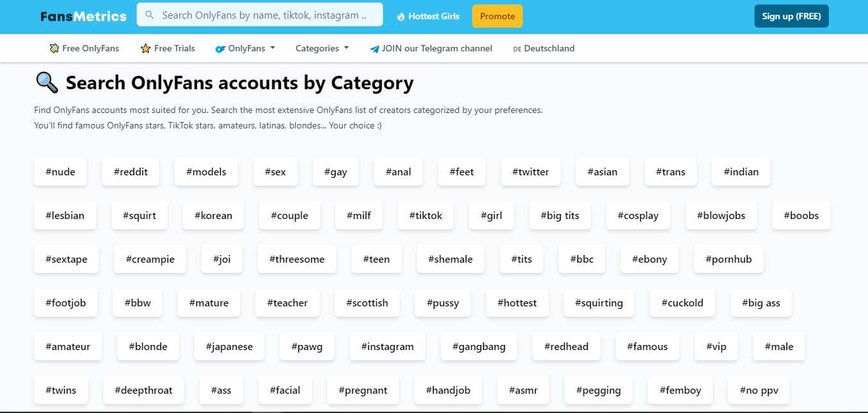Focus the Search OnlyFans by name field
868x413 pixels.
click(260, 15)
